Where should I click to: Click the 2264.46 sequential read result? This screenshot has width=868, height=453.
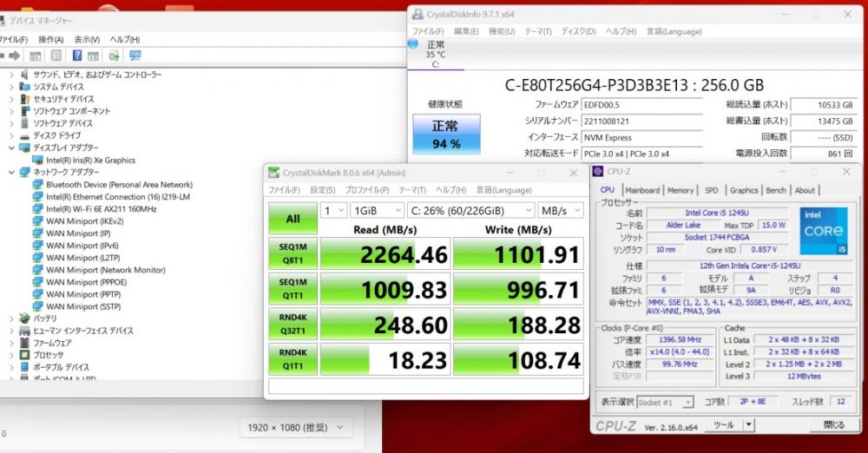pos(385,254)
